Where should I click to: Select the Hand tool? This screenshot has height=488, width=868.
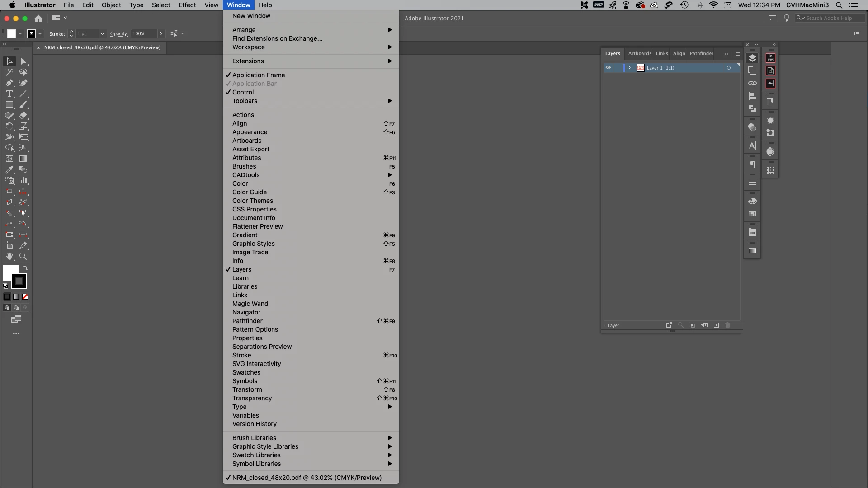9,256
